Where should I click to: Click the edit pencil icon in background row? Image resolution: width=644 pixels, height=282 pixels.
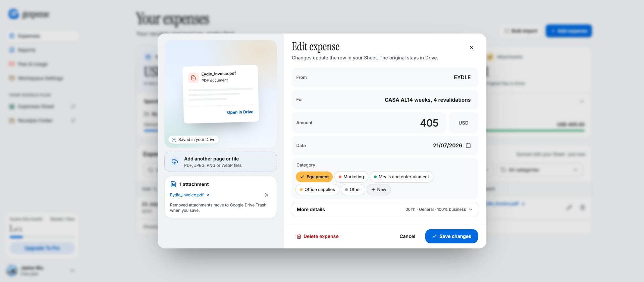569,207
